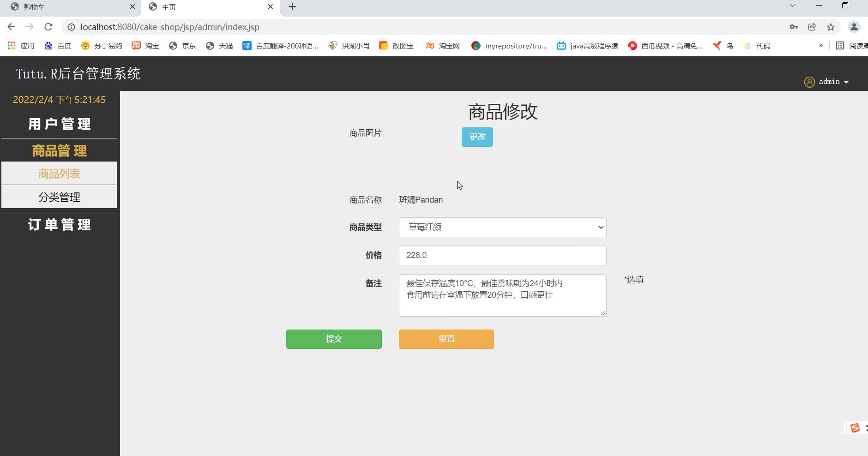The width and height of the screenshot is (868, 456).
Task: Select 分类管理 in the sidebar
Action: tap(59, 197)
